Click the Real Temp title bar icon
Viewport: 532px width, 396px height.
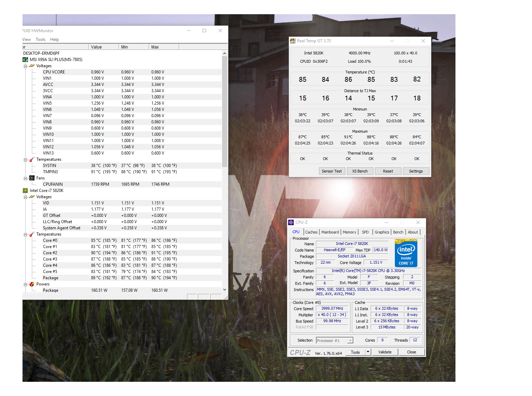[293, 41]
